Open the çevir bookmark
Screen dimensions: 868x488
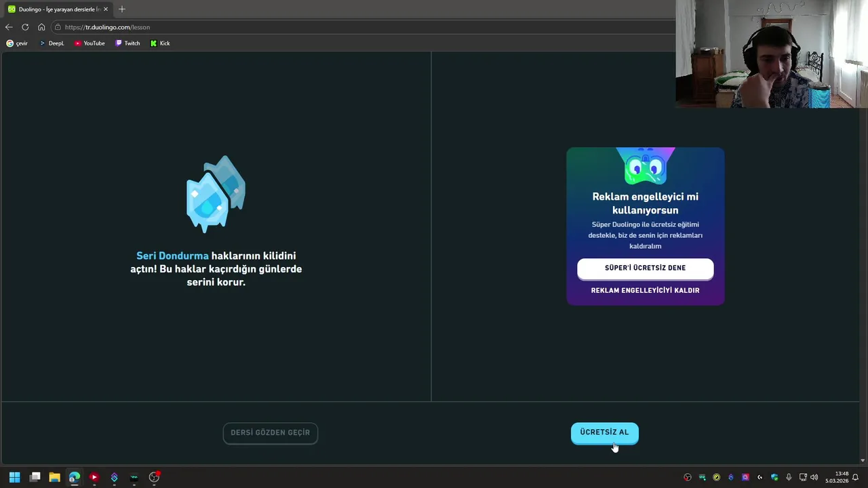point(17,43)
